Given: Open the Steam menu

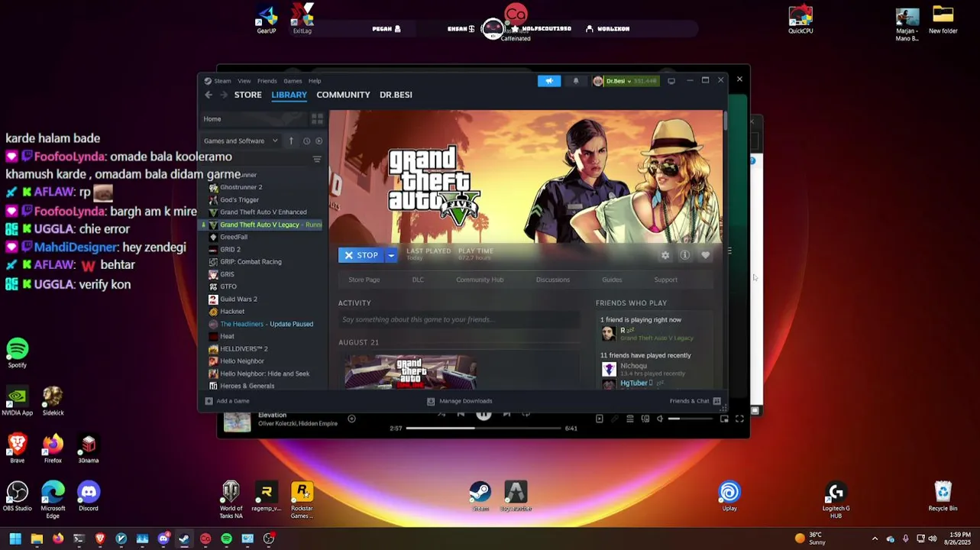Looking at the screenshot, I should [222, 81].
